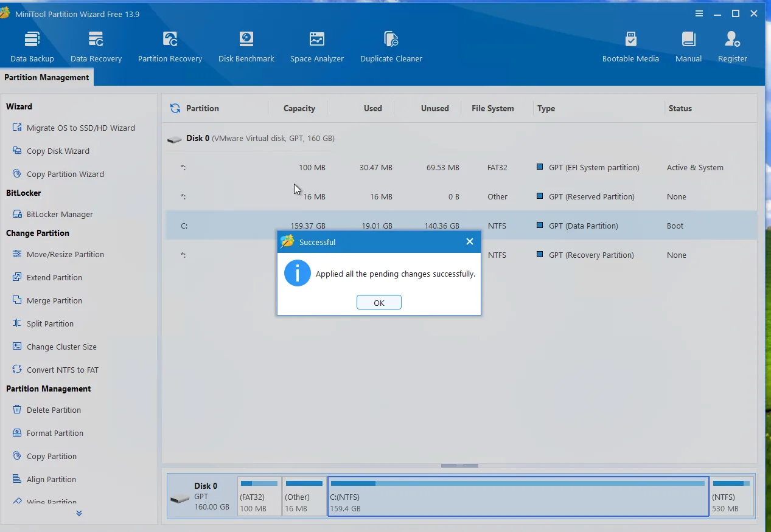Select Extend Partition
Viewport: 771px width, 532px height.
[x=47, y=277]
